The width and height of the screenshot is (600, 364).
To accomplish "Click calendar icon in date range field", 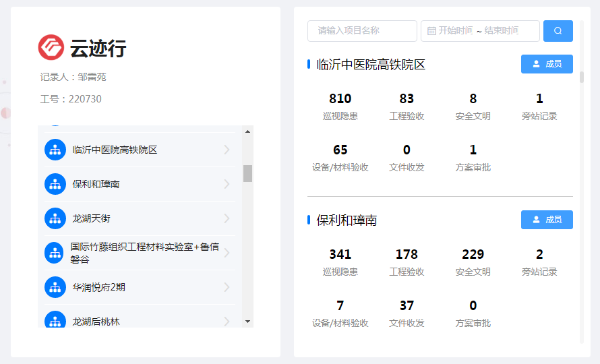I will (431, 31).
